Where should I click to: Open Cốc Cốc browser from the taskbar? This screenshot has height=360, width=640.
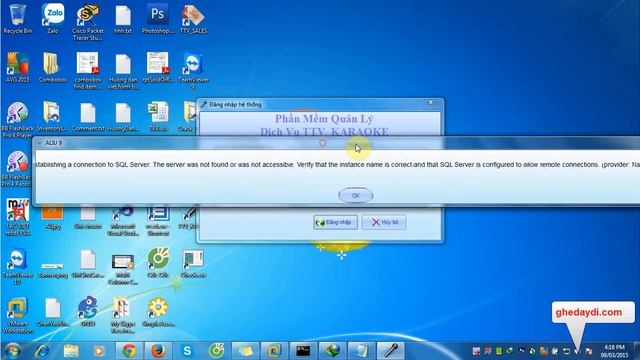click(216, 351)
